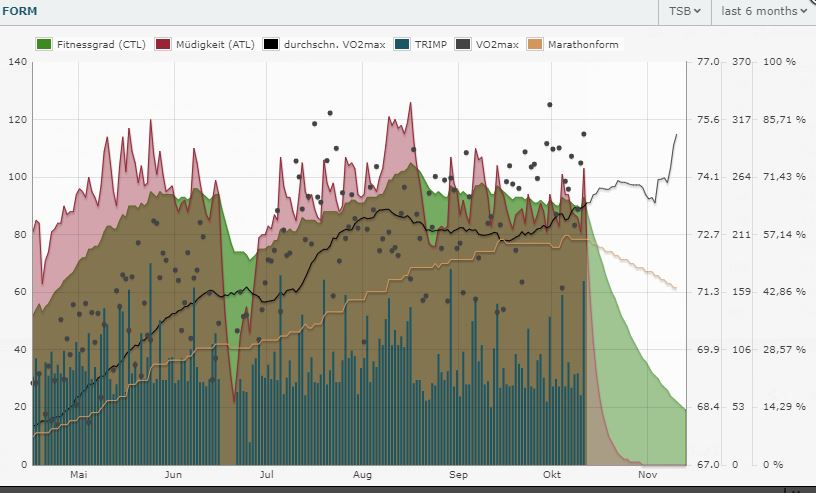816x493 pixels.
Task: Open the TSB dropdown menu
Action: 683,11
